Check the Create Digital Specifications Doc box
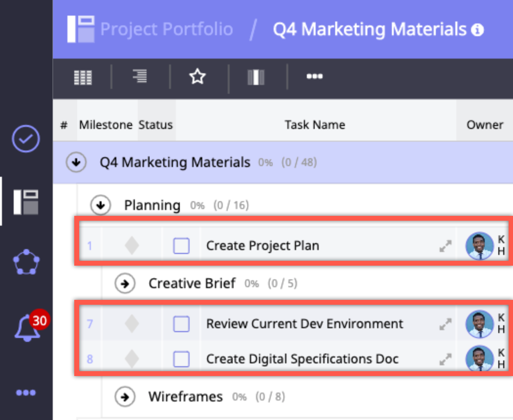This screenshot has height=420, width=513. point(181,359)
